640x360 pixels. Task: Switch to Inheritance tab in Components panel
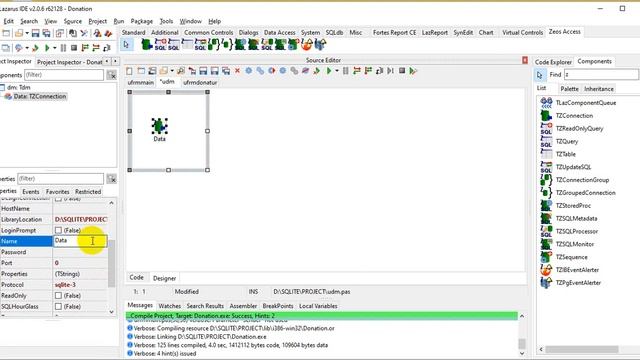[599, 89]
